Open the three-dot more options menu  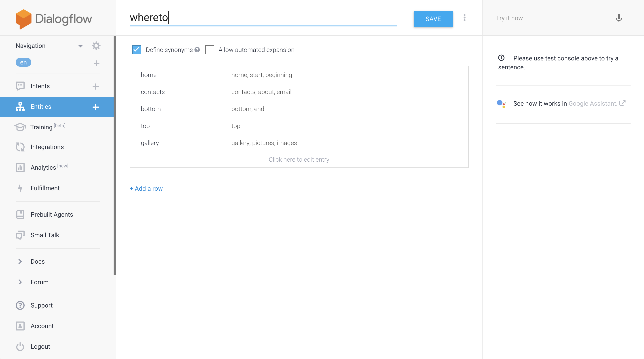(x=464, y=18)
